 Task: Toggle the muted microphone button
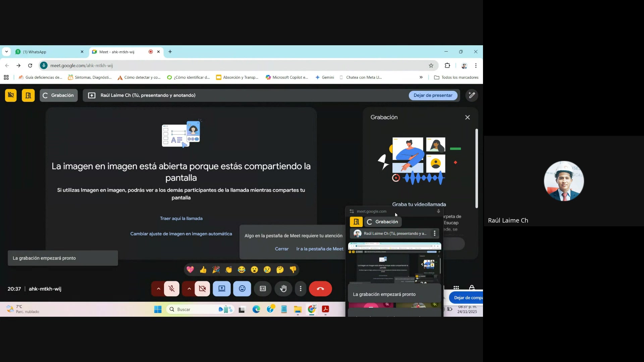coord(172,289)
